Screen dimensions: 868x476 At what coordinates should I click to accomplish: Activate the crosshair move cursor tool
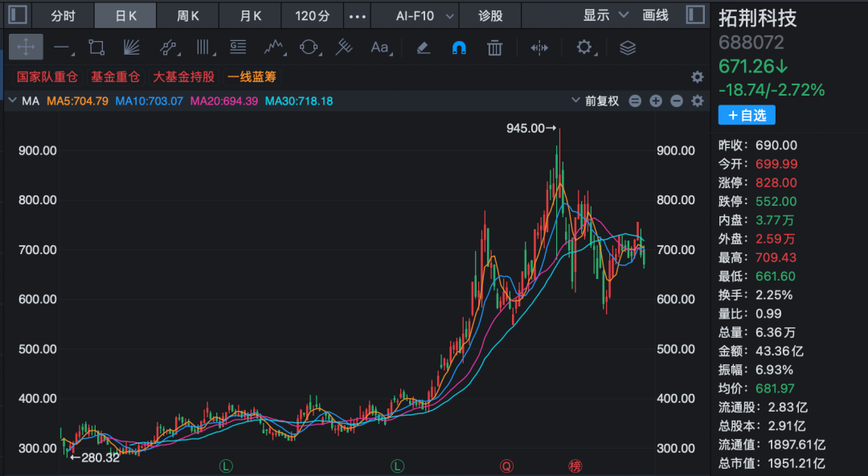point(26,47)
